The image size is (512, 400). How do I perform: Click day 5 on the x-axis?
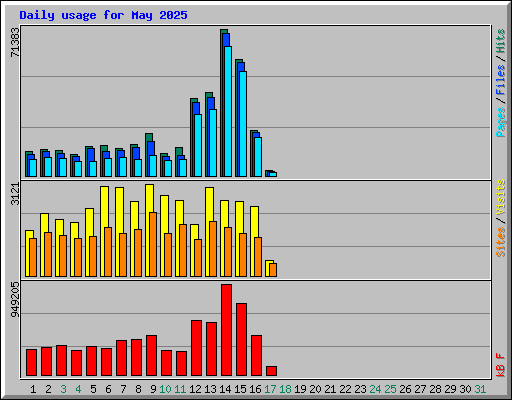(93, 389)
